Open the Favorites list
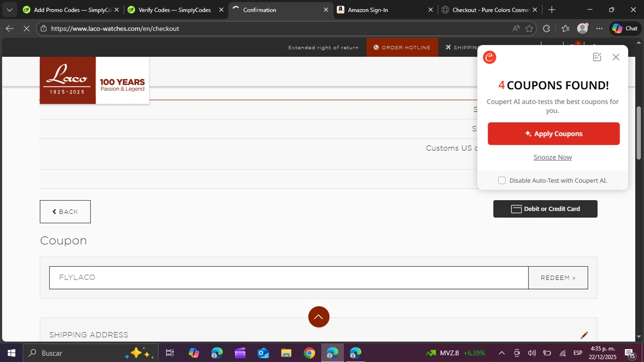This screenshot has width=644, height=362. tap(565, 29)
